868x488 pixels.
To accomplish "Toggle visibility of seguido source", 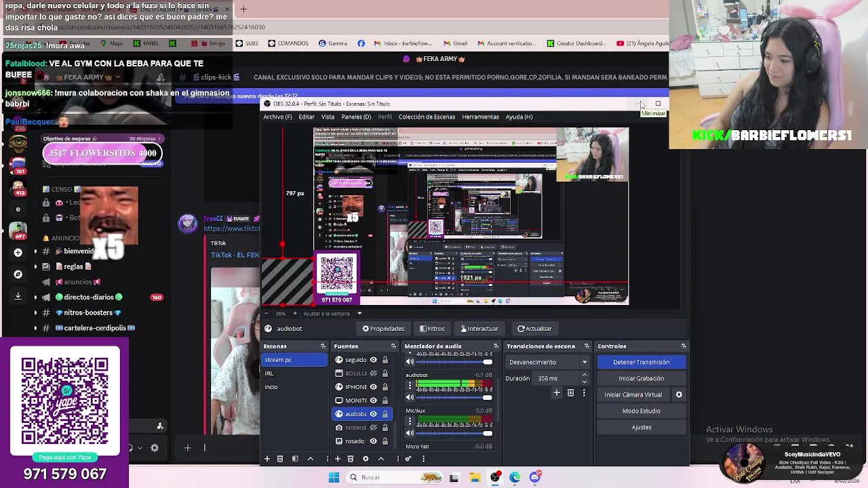I will point(373,360).
